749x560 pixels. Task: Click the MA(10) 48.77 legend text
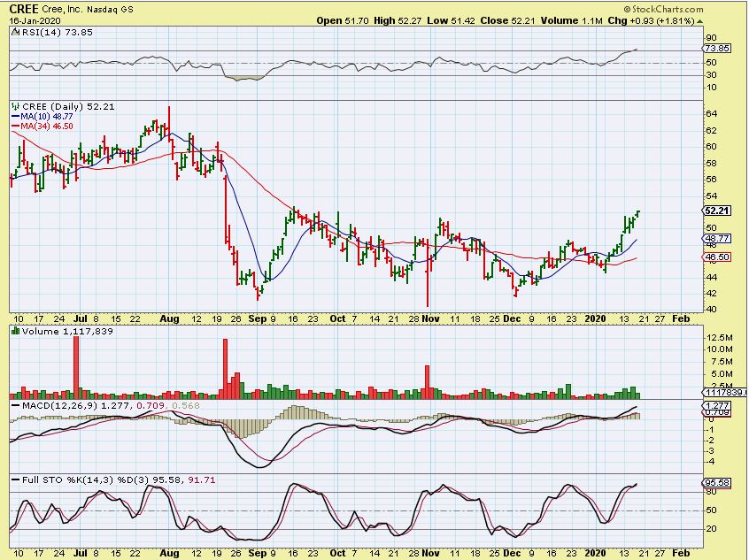pyautogui.click(x=47, y=117)
